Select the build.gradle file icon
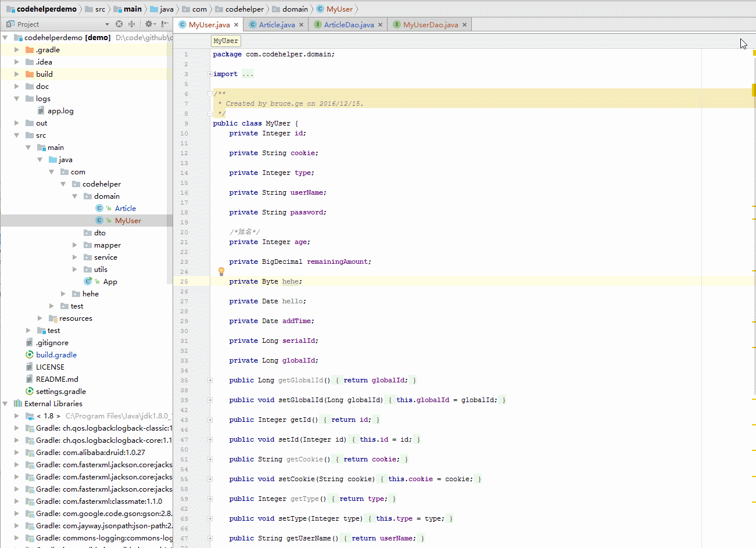Screen dimensions: 756x548 click(30, 354)
